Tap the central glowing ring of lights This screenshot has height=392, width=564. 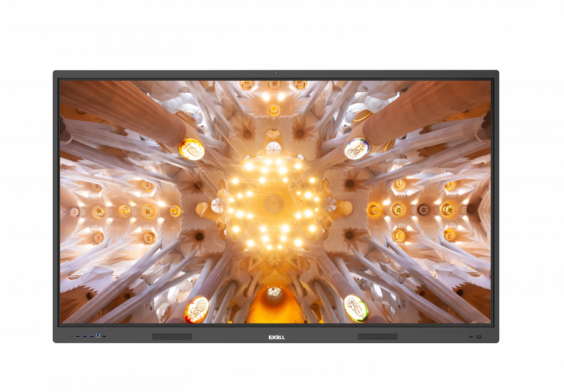(274, 204)
